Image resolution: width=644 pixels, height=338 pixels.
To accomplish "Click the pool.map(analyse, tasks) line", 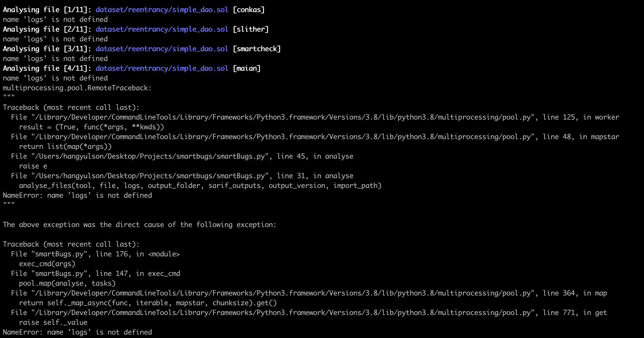I will [67, 283].
